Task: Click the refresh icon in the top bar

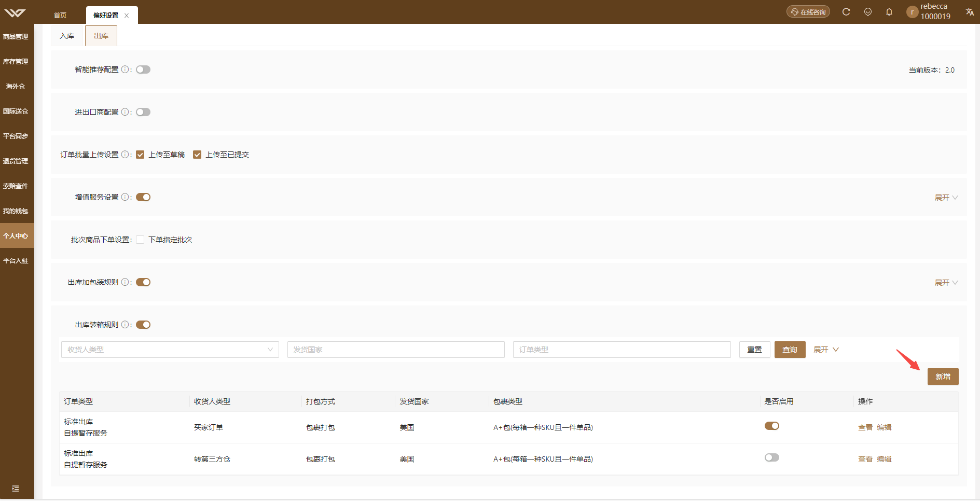Action: coord(846,12)
